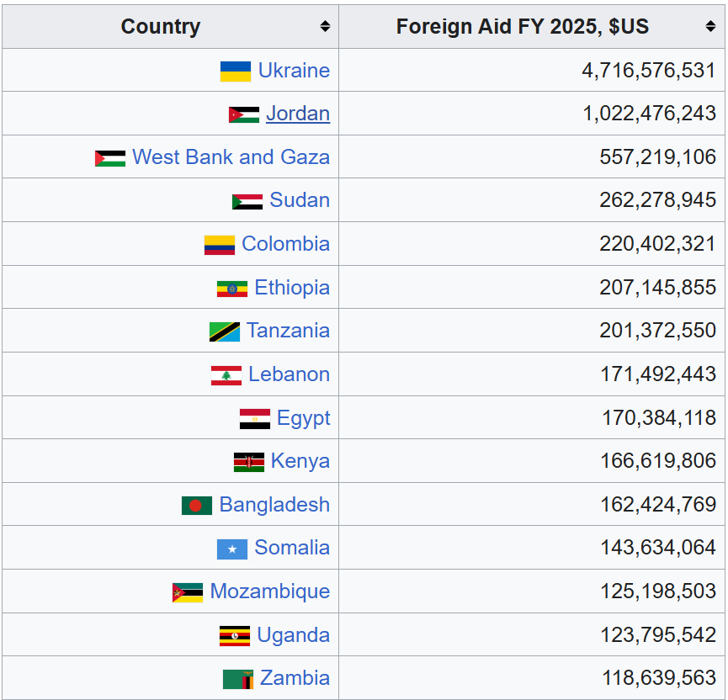Click the Zambia flag icon
Viewport: 728px width, 700px height.
point(238,679)
